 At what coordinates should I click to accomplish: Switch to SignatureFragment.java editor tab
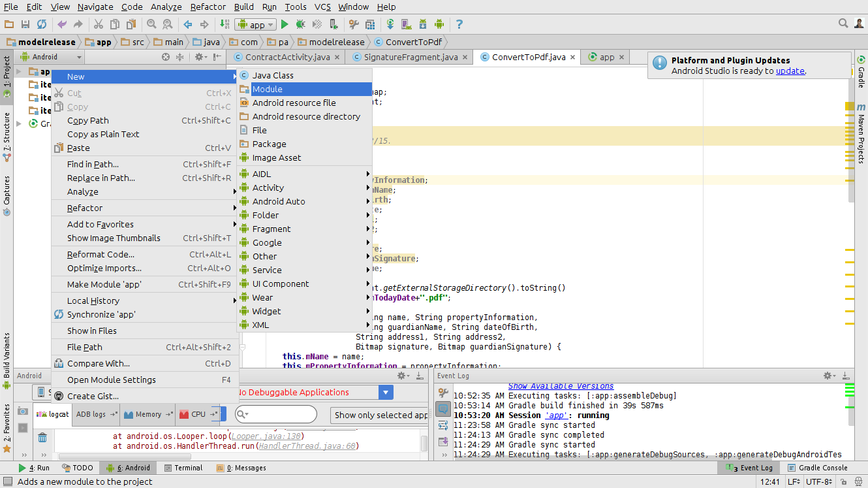coord(411,57)
